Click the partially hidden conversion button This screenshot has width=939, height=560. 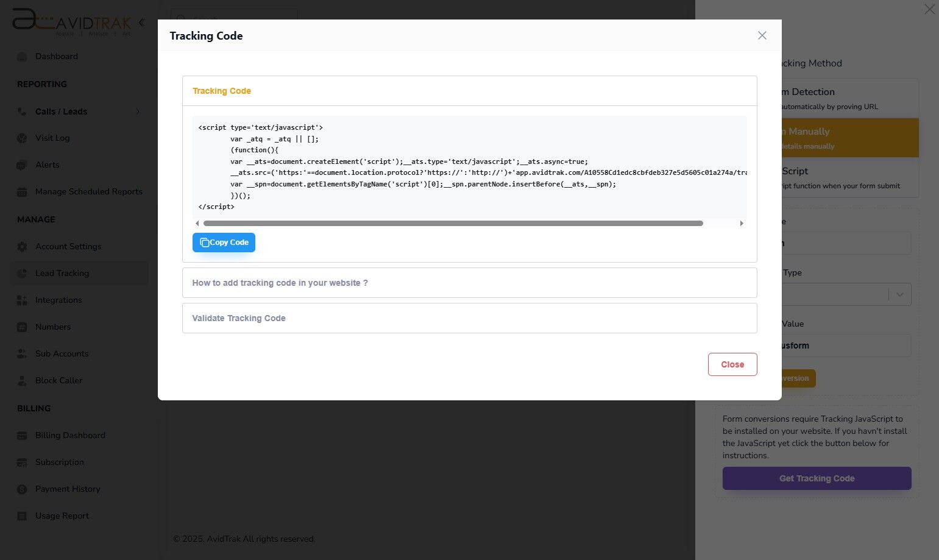[798, 378]
